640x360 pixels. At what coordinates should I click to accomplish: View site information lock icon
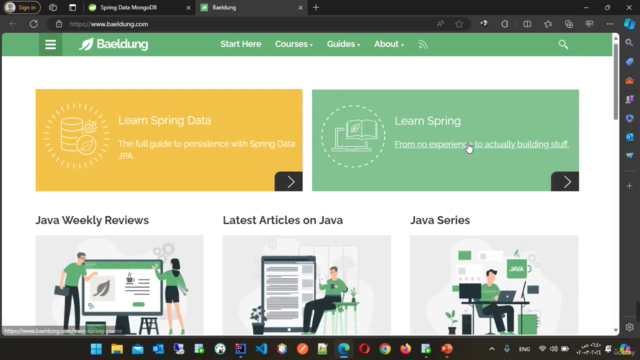(59, 24)
